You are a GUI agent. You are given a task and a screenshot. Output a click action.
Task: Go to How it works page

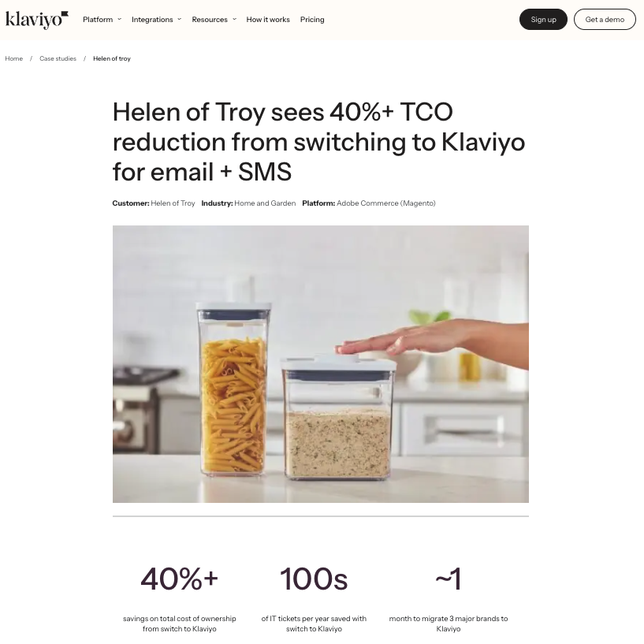click(268, 19)
